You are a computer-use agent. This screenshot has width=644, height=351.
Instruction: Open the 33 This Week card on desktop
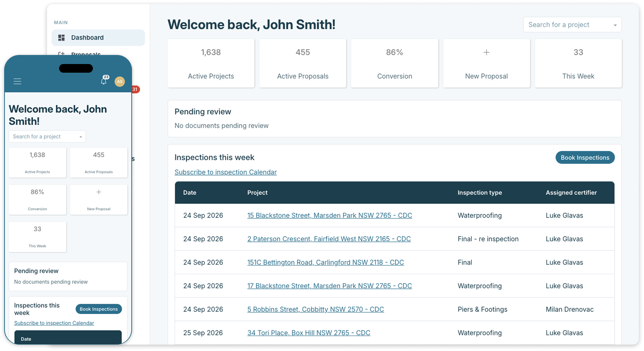tap(578, 63)
